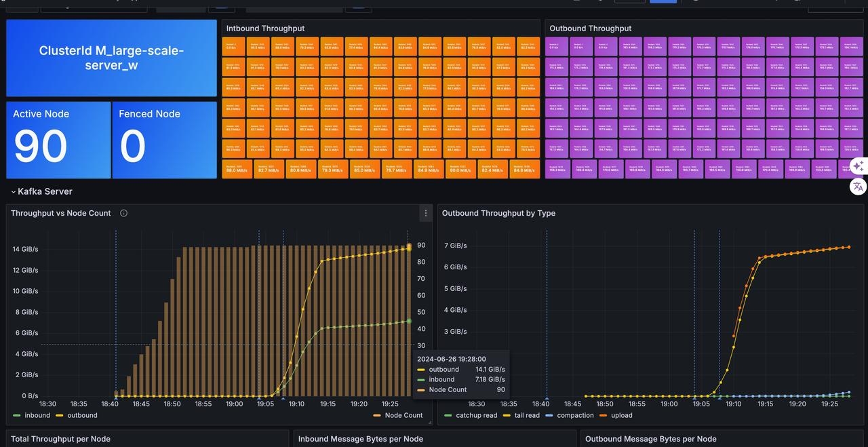868x447 pixels.
Task: Click the info icon beside Throughput vs Node Count
Action: coord(123,213)
